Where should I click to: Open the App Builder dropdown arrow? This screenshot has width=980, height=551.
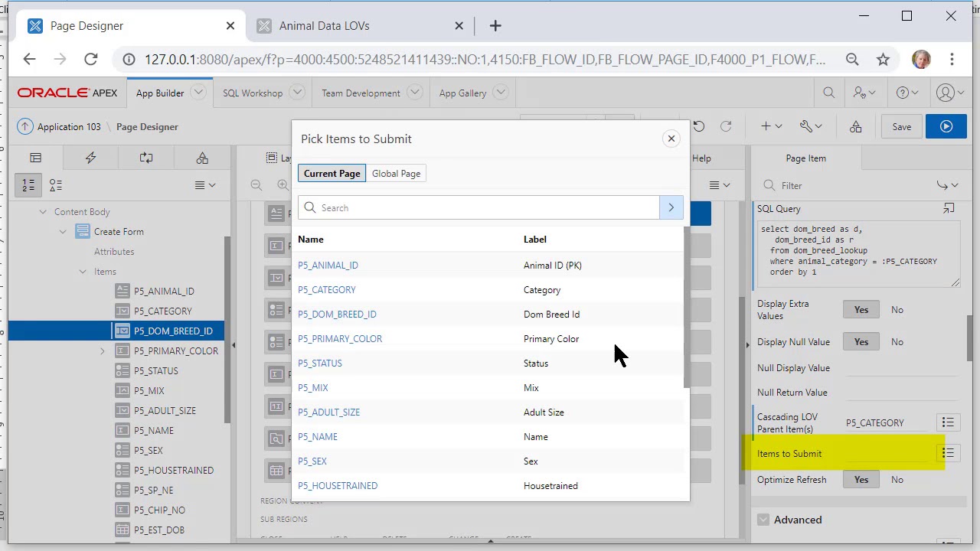[198, 93]
